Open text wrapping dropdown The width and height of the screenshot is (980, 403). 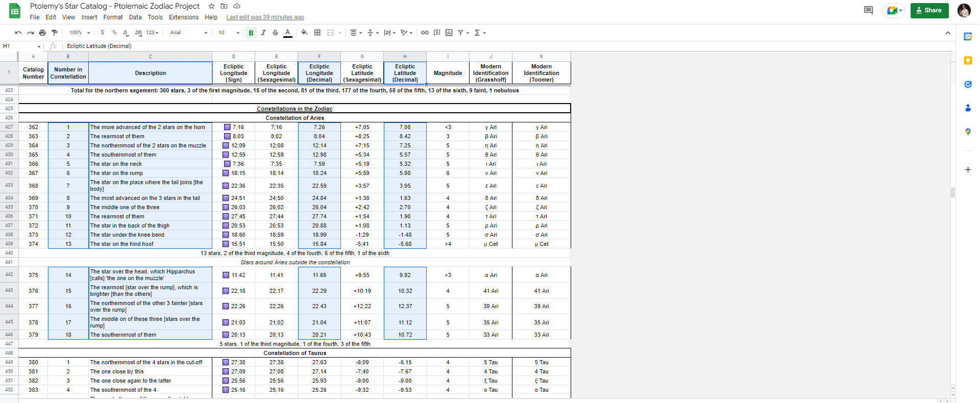click(x=390, y=33)
